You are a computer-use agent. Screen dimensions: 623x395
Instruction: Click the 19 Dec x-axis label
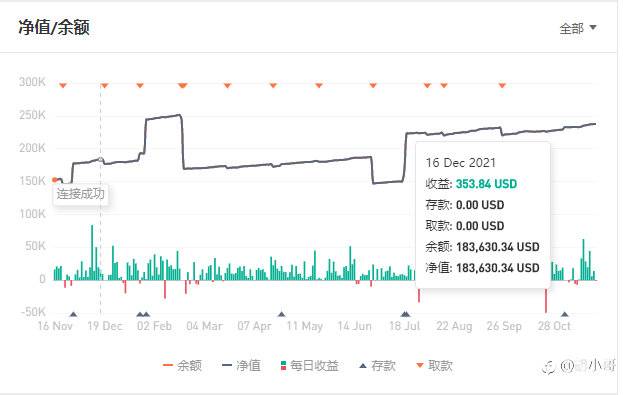105,326
